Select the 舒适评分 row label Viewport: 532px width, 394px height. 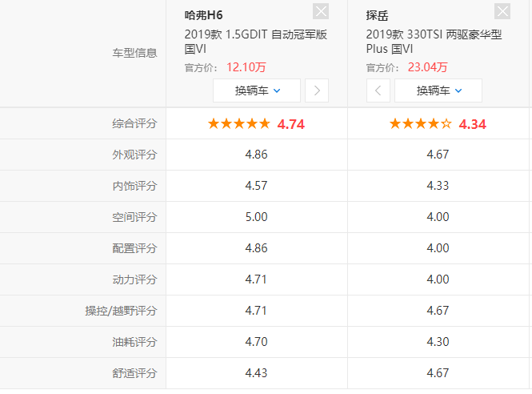point(134,372)
